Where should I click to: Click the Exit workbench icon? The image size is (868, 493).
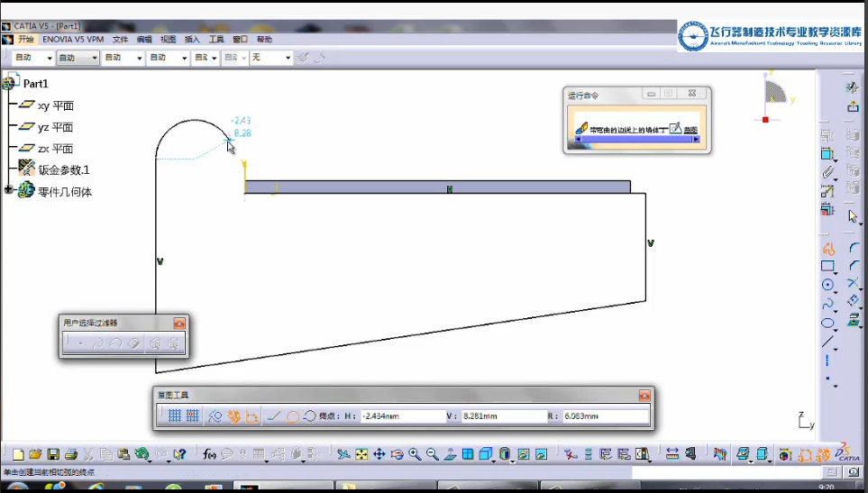pos(852,106)
